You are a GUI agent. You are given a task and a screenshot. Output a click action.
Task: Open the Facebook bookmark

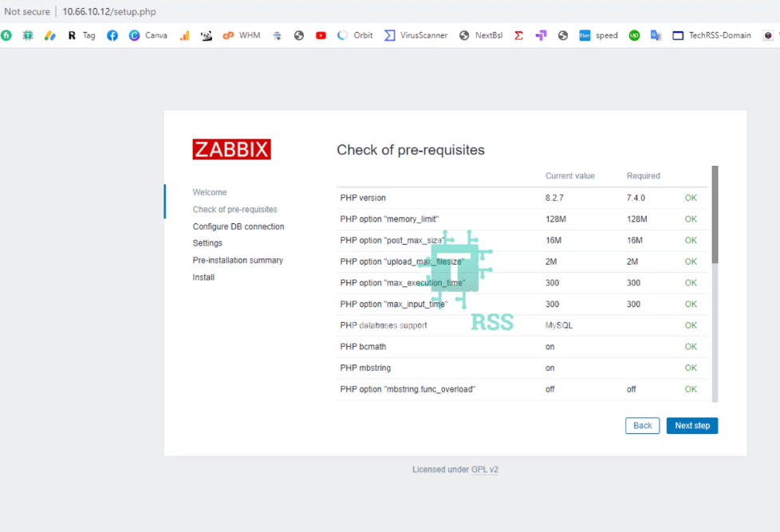tap(113, 35)
